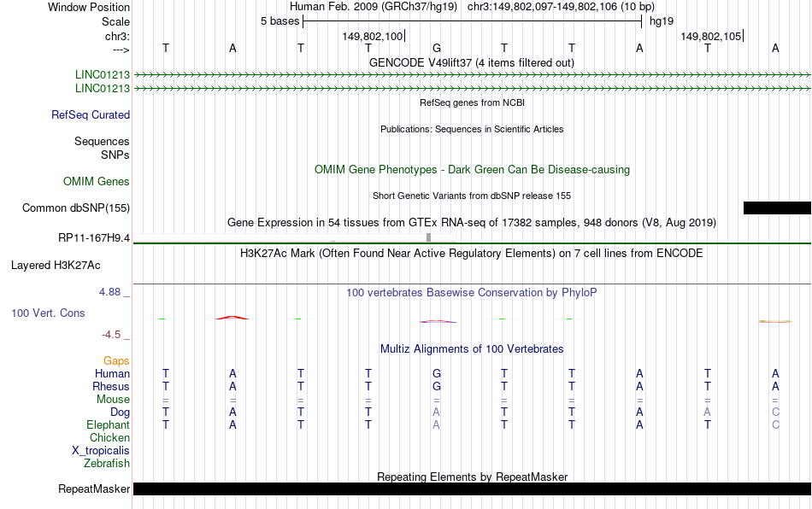
Task: Click Multiz Alignments of 100 Vertebrates title
Action: click(x=472, y=349)
